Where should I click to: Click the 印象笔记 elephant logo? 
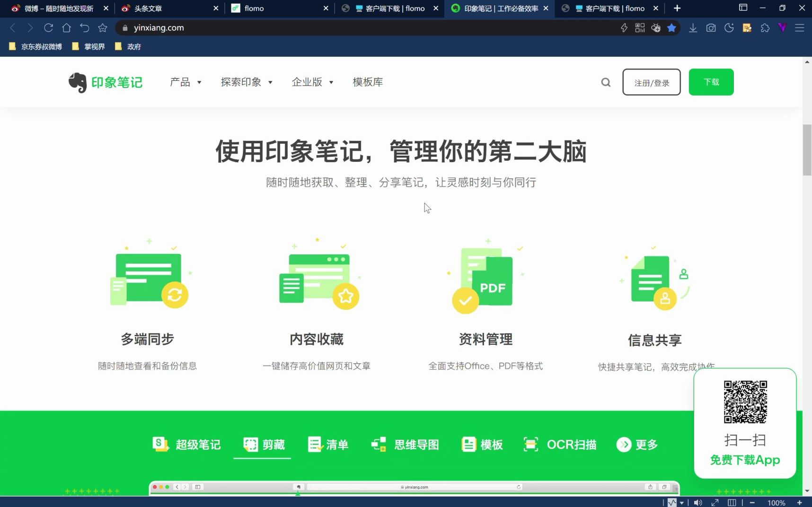77,82
